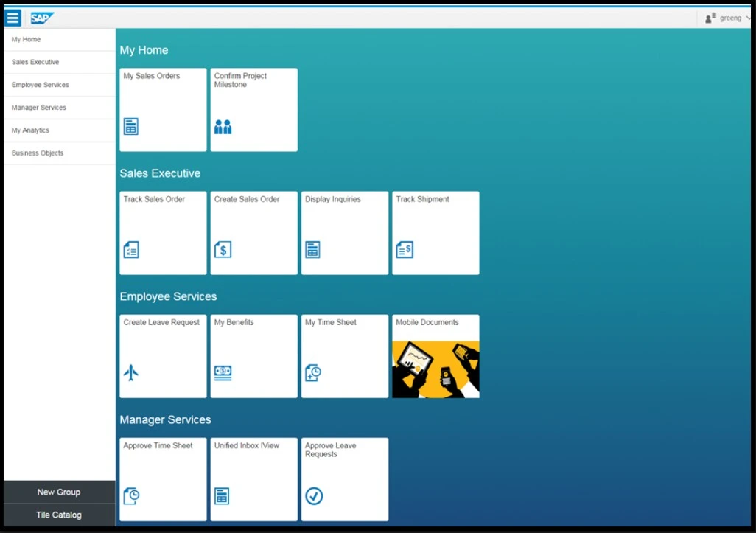Screen dimensions: 756x533
Task: Open the Approve Time Sheet tile
Action: tap(162, 478)
